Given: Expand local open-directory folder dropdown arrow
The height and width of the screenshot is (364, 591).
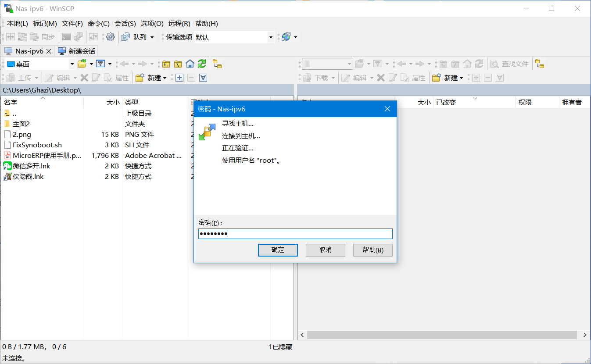Looking at the screenshot, I should point(91,64).
